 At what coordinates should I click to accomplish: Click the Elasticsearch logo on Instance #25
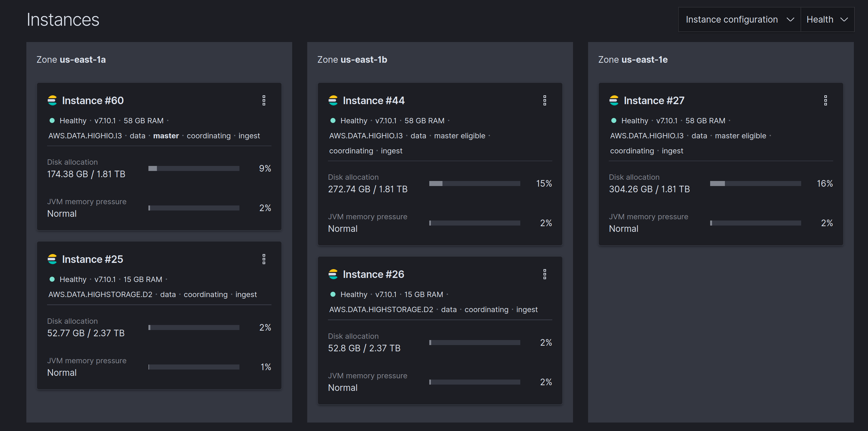point(52,259)
